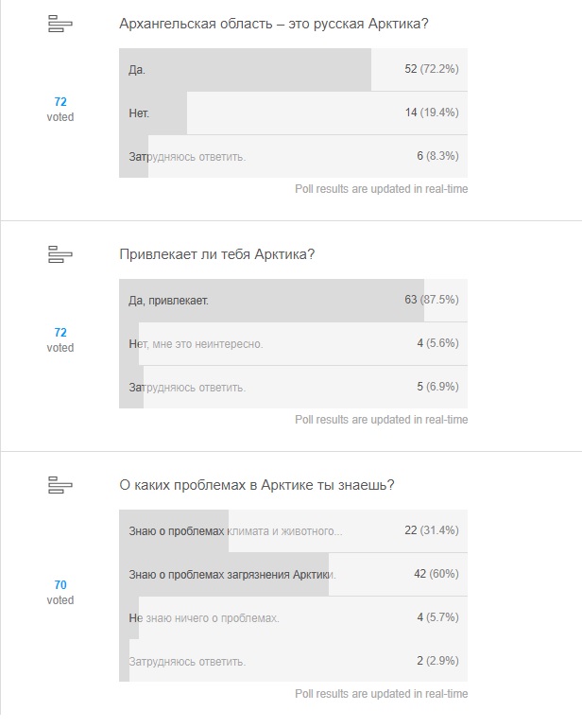Select first poll's 'Затрудняюсь ответить.' row with 6 votes
This screenshot has height=728, width=582.
(x=293, y=156)
